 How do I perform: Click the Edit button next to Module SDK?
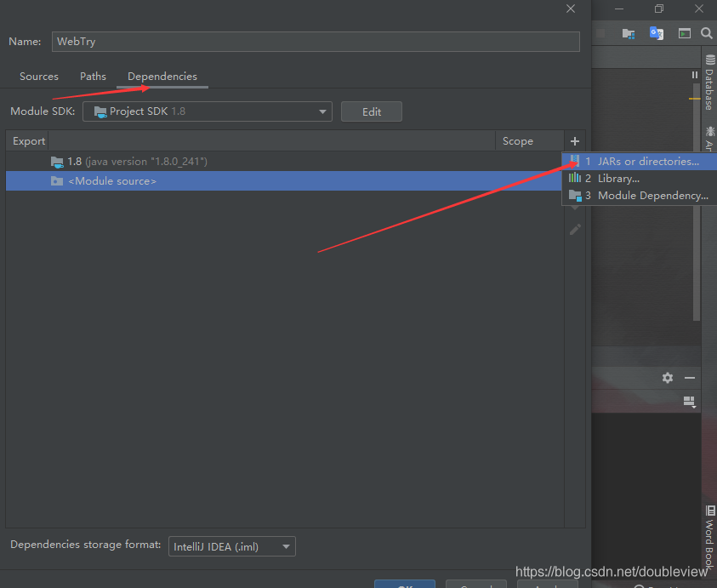tap(372, 111)
